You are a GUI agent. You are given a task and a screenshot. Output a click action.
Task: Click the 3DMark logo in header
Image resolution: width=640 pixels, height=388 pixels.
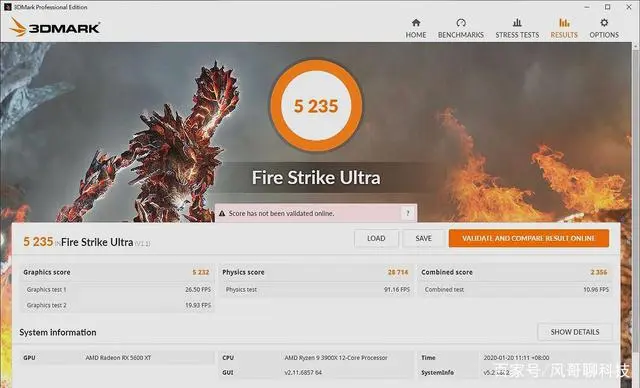(55, 27)
